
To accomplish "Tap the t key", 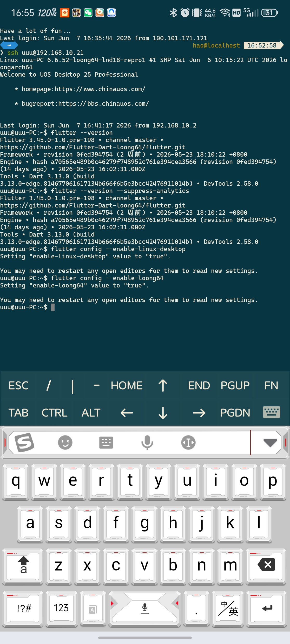I will [130, 482].
